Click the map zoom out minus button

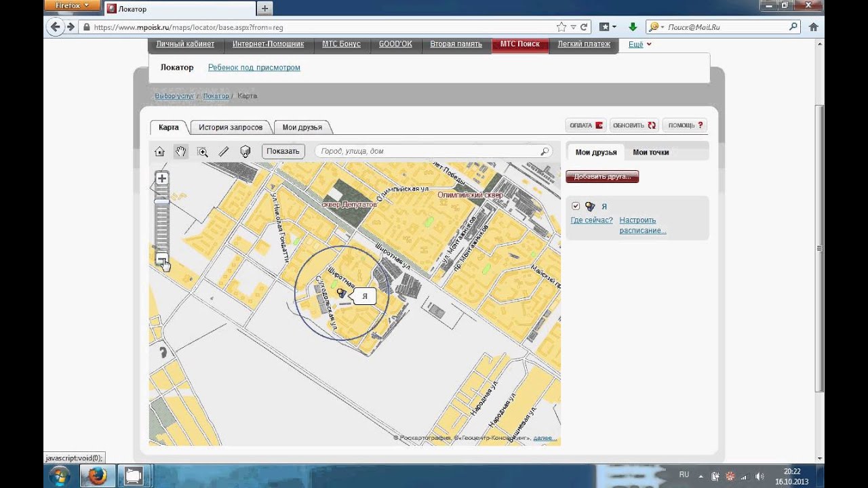click(x=161, y=259)
